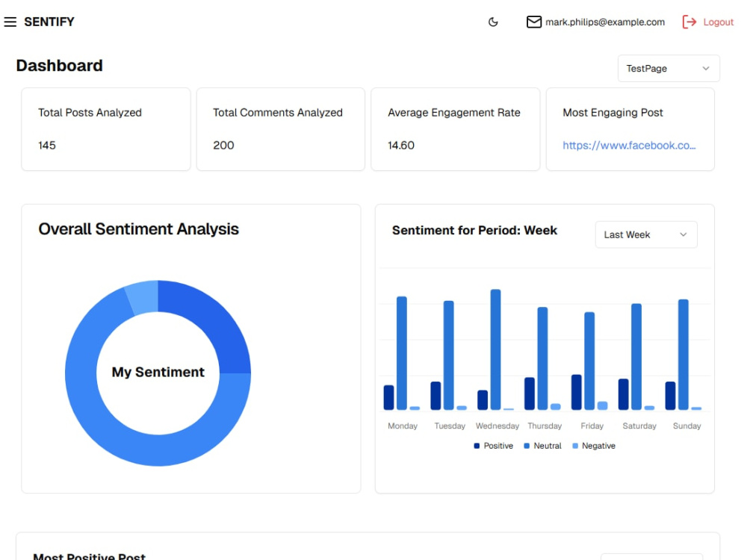
Task: Click the light blue small donut segment
Action: (143, 298)
